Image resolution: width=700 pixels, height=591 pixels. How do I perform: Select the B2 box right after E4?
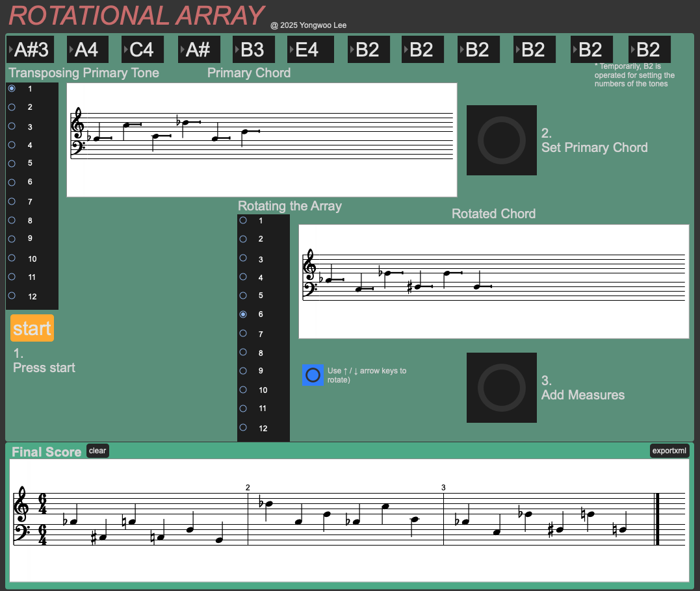point(369,49)
